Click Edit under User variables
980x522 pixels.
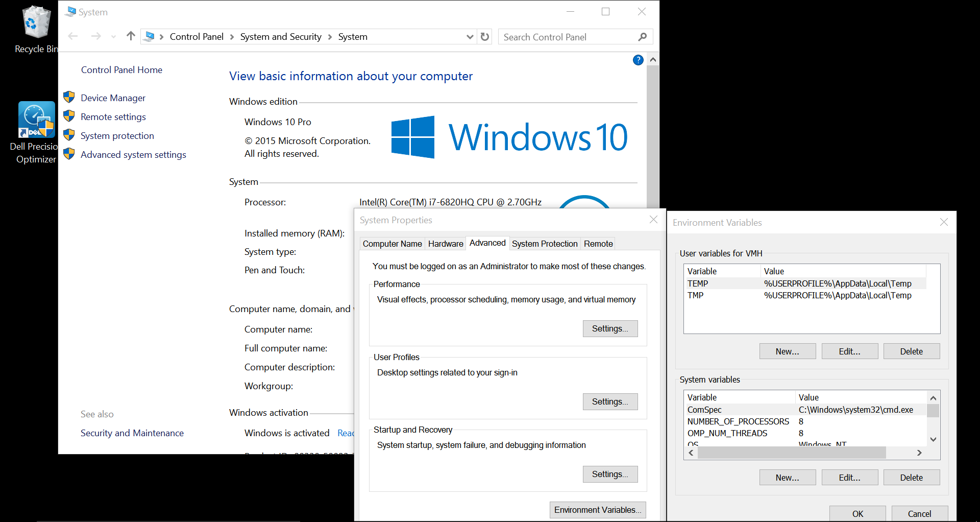[850, 351]
